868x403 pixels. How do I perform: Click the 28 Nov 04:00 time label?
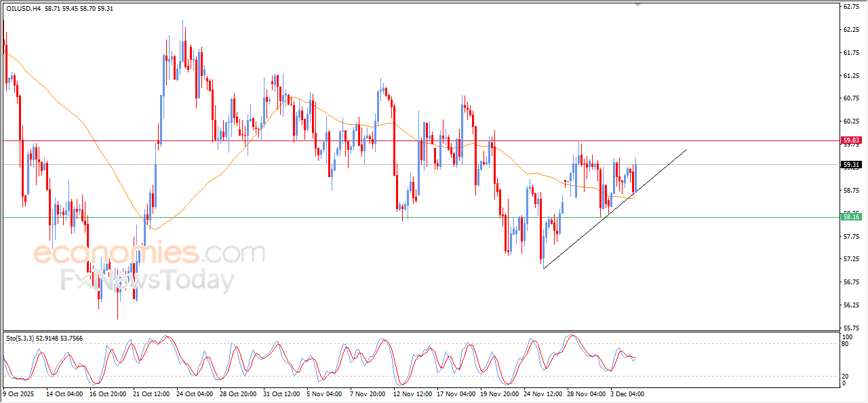586,394
